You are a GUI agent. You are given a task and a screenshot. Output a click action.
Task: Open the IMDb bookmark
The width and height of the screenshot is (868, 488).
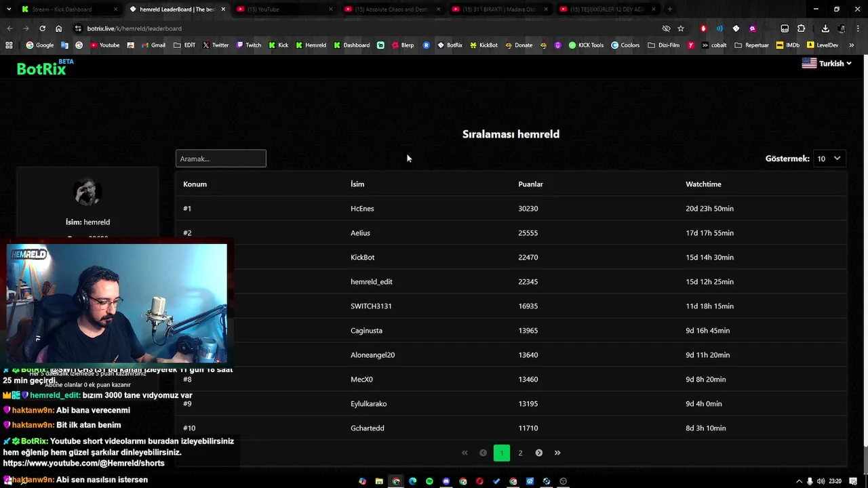pos(788,45)
